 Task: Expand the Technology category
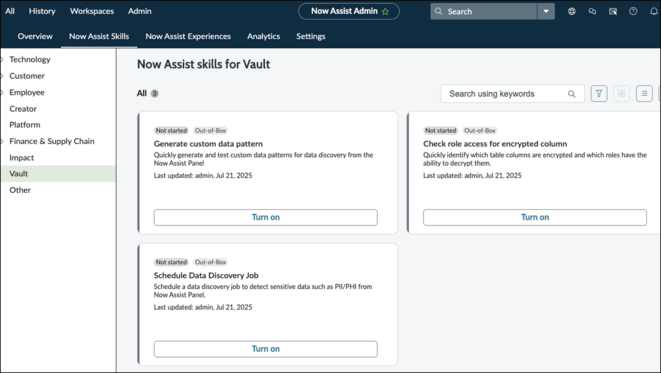click(2, 59)
